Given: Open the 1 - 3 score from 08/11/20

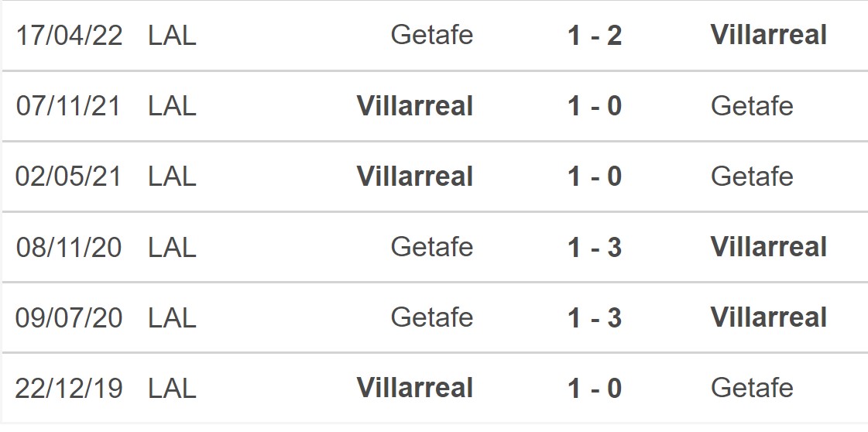Looking at the screenshot, I should 594,248.
